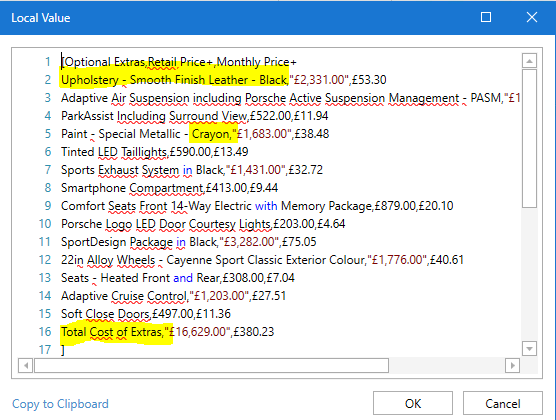Close the Local Value dialog
This screenshot has width=556, height=420.
pos(532,17)
